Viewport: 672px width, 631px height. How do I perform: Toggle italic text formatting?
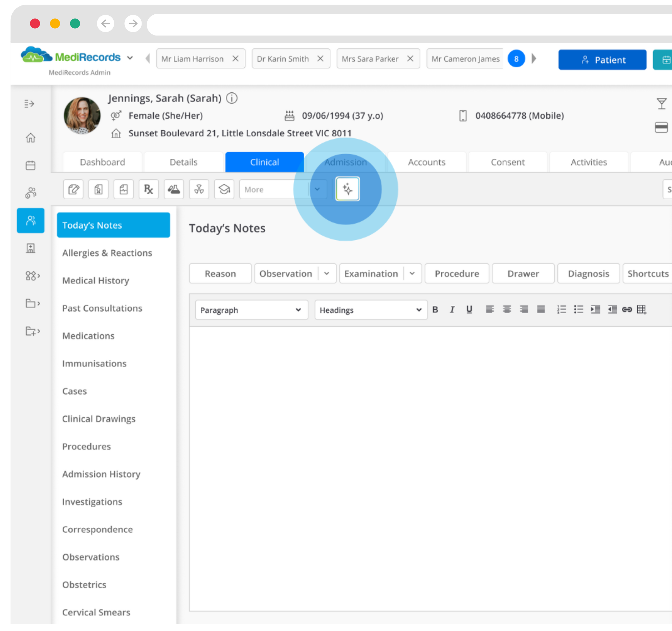point(452,309)
